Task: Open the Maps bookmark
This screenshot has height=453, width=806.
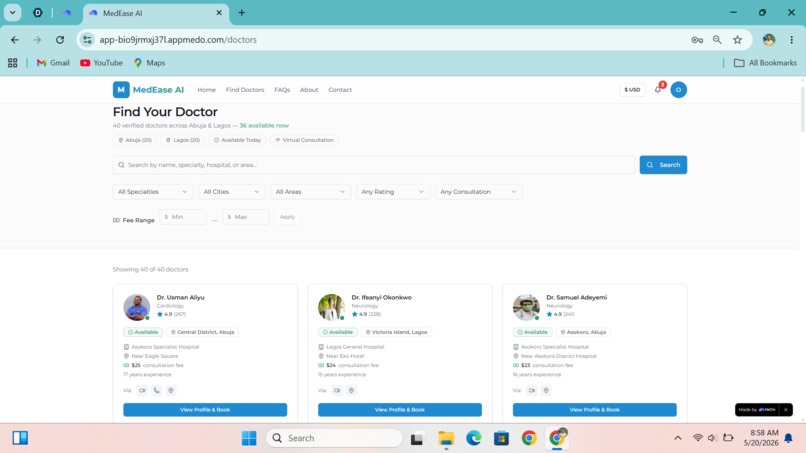Action: (x=150, y=63)
